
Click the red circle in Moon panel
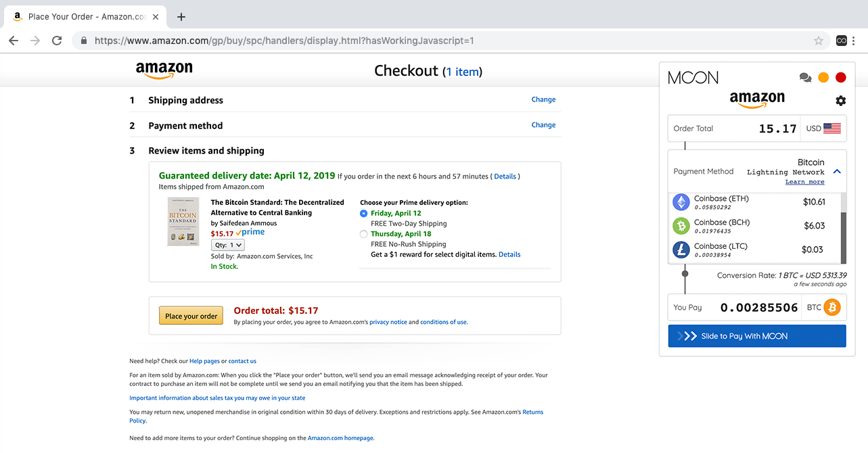(x=841, y=78)
